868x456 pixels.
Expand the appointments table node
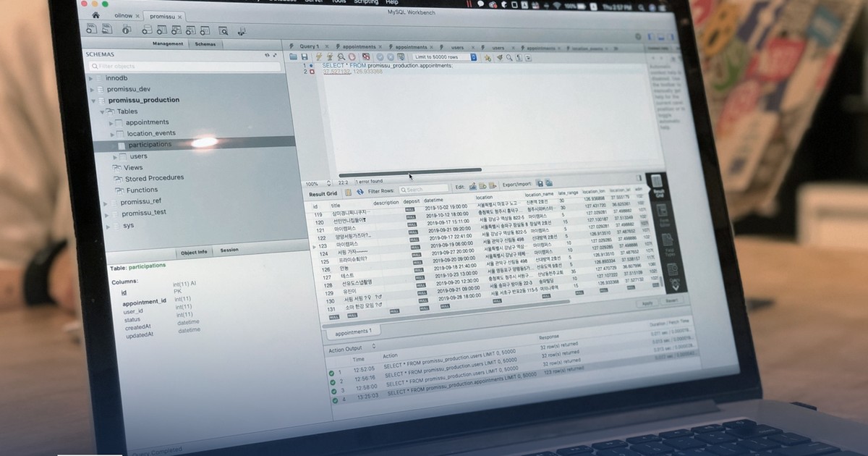pyautogui.click(x=112, y=122)
